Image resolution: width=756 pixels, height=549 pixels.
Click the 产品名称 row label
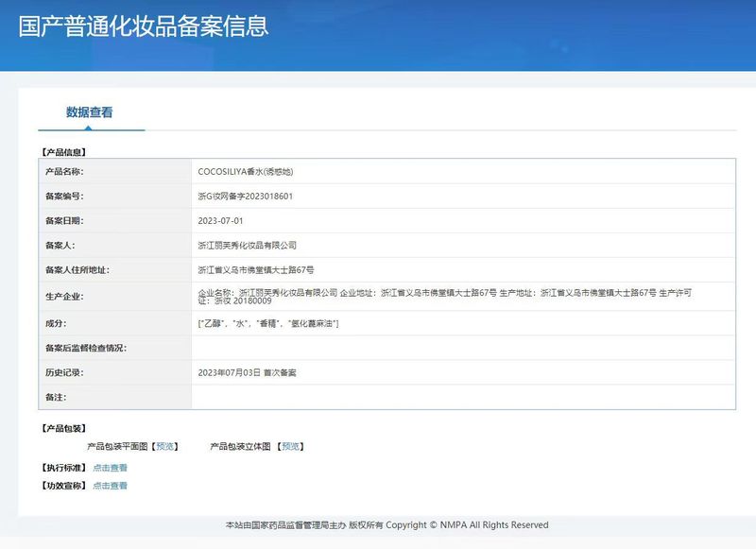click(64, 172)
